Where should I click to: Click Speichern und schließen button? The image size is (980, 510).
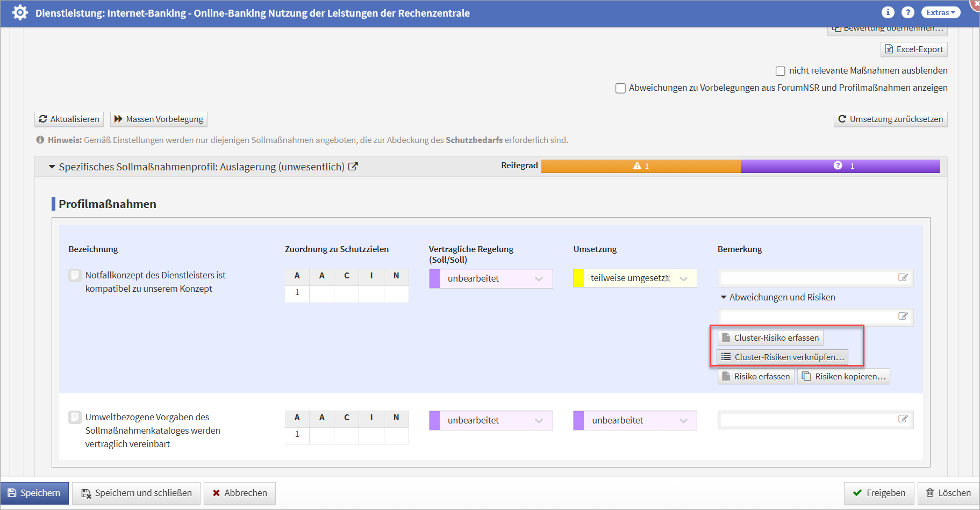click(136, 493)
